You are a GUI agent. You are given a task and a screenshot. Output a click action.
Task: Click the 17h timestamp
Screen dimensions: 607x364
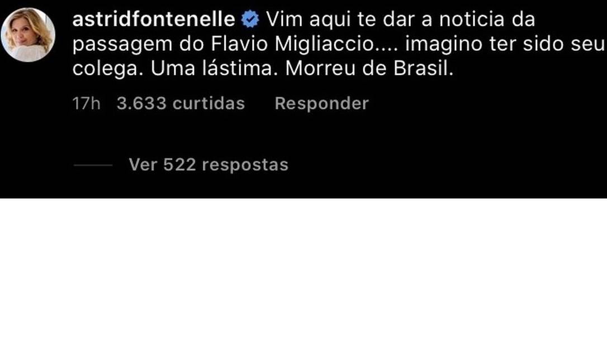pyautogui.click(x=86, y=104)
